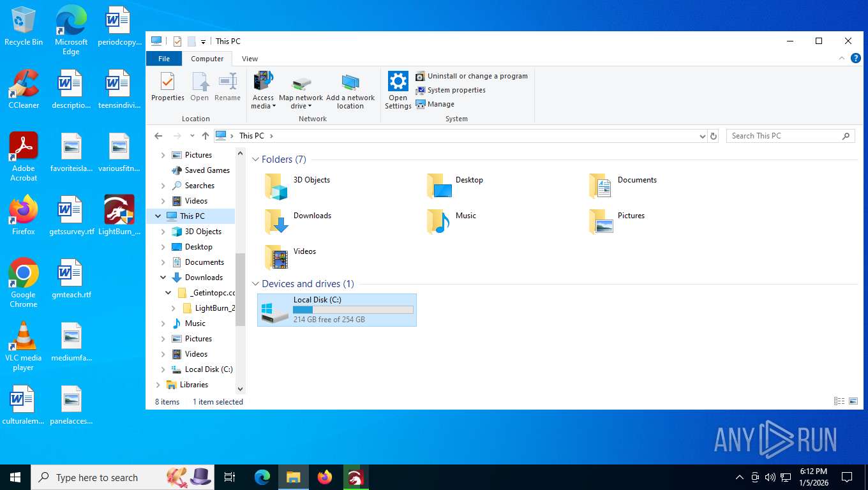The height and width of the screenshot is (490, 868).
Task: Click navigation pane scrollbar down arrow
Action: click(241, 389)
